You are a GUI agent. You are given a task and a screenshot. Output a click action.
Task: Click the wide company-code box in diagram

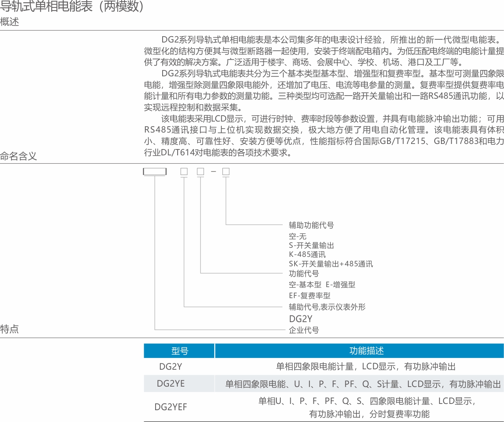pyautogui.click(x=155, y=171)
